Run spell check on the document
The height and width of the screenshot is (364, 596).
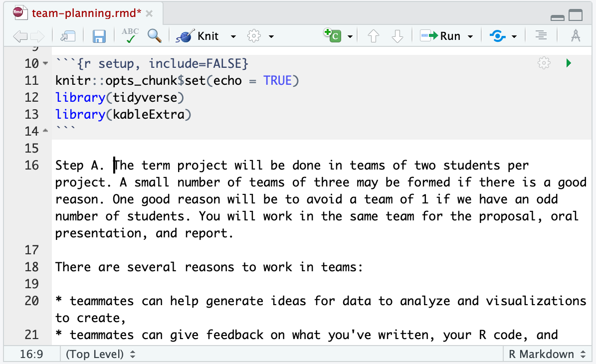click(x=130, y=36)
